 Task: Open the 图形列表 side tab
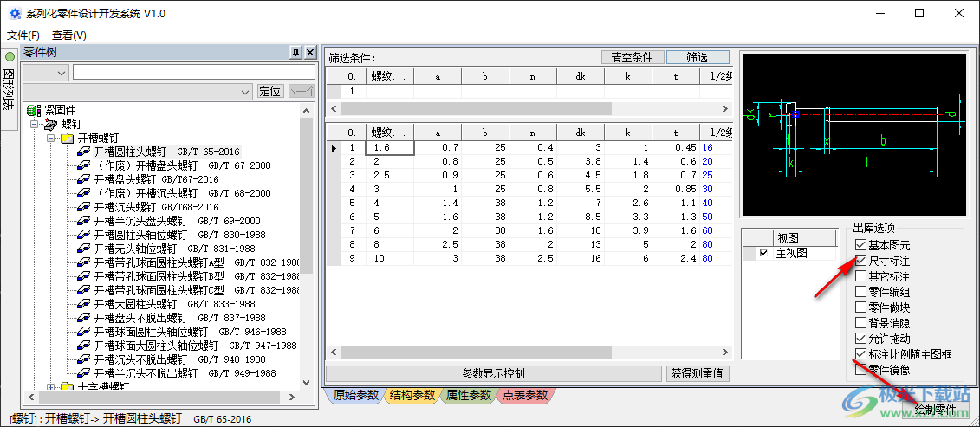[x=10, y=88]
